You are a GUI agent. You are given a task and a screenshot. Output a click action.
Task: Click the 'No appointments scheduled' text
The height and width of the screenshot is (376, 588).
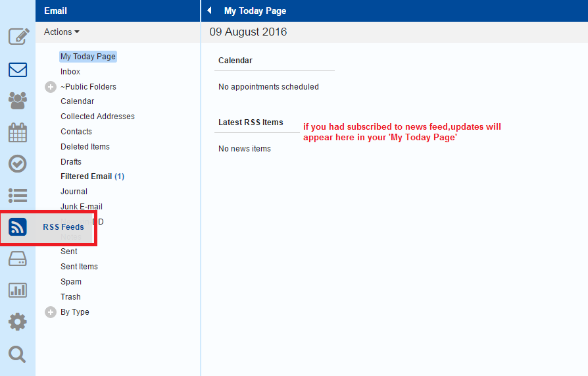(268, 87)
